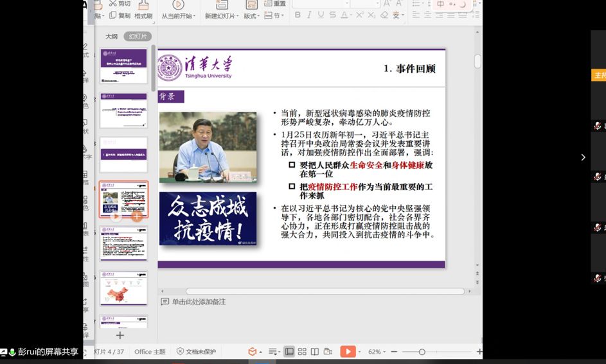Click the plus icon below slide thumbnails
Viewport: 606px width, 364px height.
tap(120, 335)
